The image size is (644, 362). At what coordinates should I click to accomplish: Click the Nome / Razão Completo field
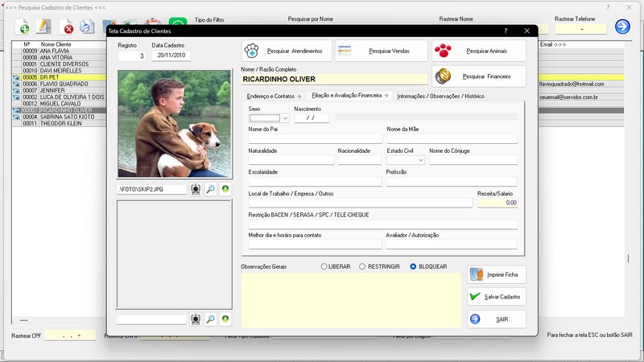click(334, 79)
